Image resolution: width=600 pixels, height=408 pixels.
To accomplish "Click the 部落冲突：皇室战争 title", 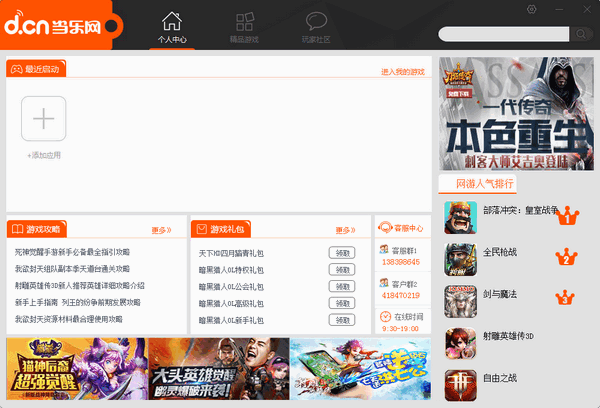I will [520, 210].
